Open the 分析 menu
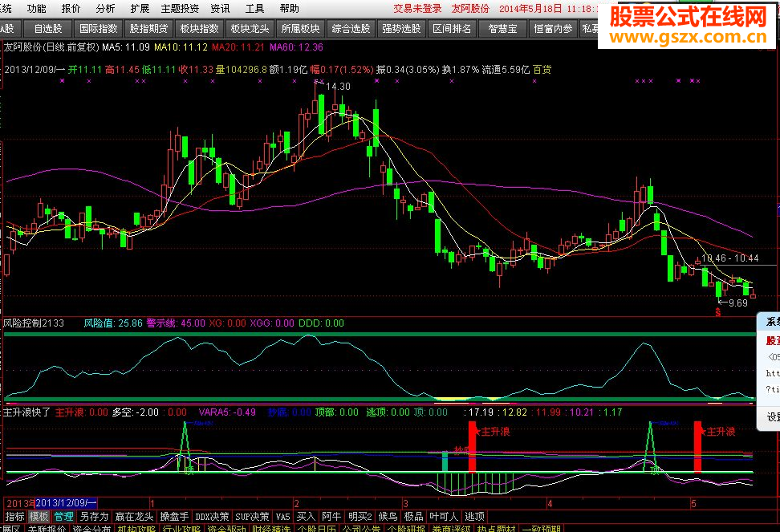 105,9
